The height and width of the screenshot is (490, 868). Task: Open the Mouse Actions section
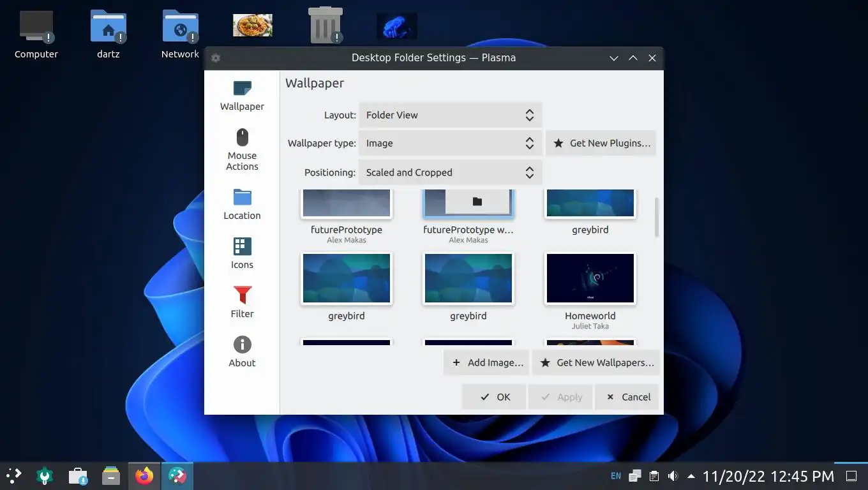point(242,149)
